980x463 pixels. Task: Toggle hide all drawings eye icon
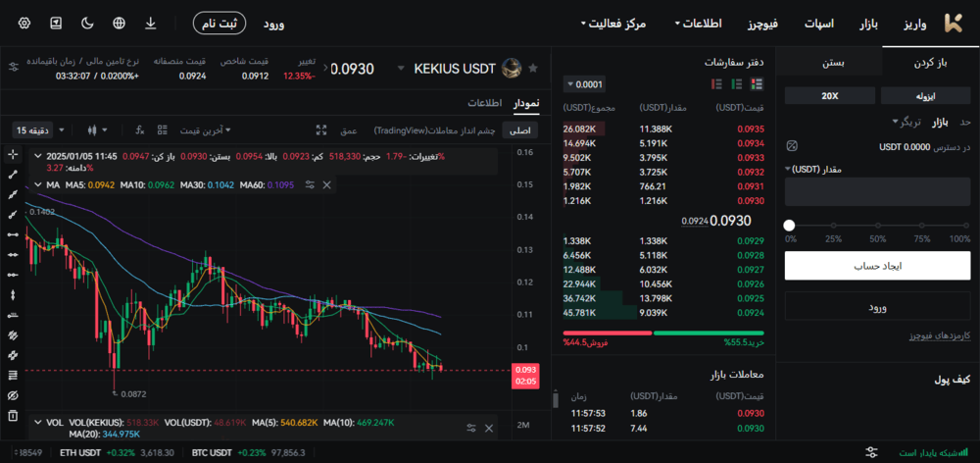(x=13, y=395)
